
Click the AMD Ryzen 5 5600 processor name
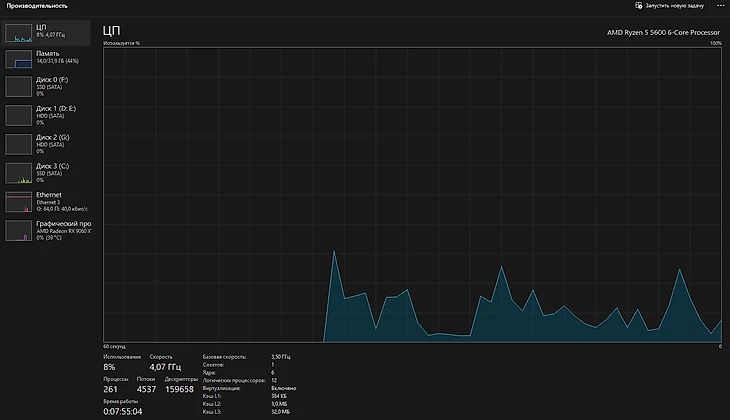664,33
